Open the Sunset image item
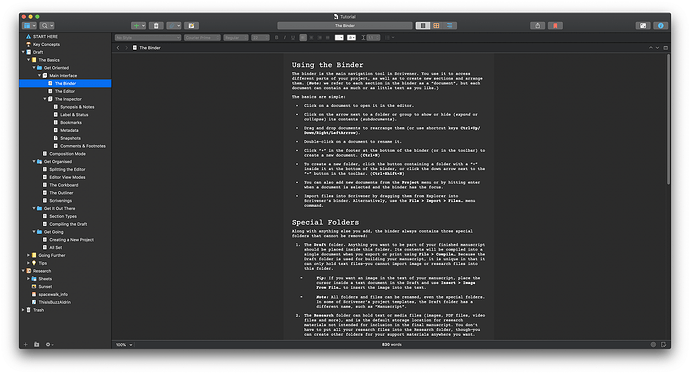The width and height of the screenshot is (690, 373). coord(45,287)
